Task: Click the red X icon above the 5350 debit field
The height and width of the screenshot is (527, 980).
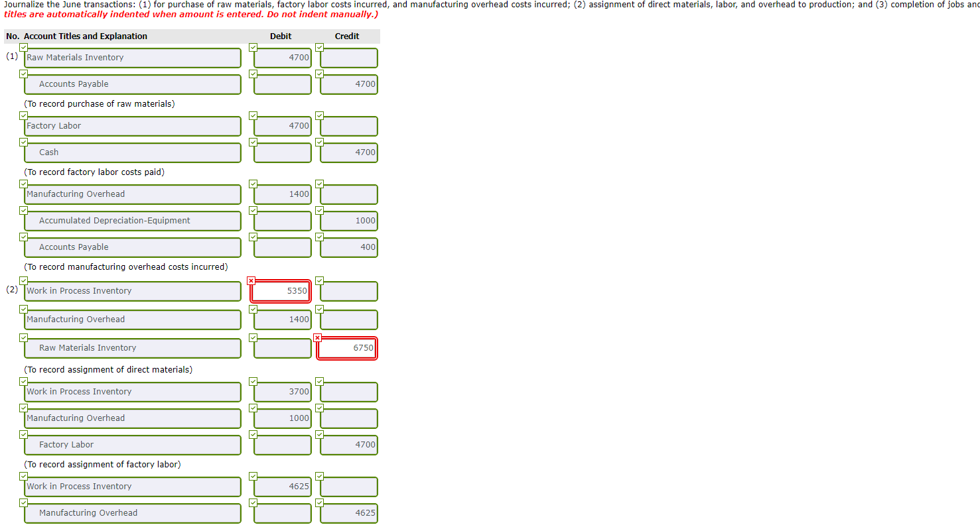Action: (251, 280)
